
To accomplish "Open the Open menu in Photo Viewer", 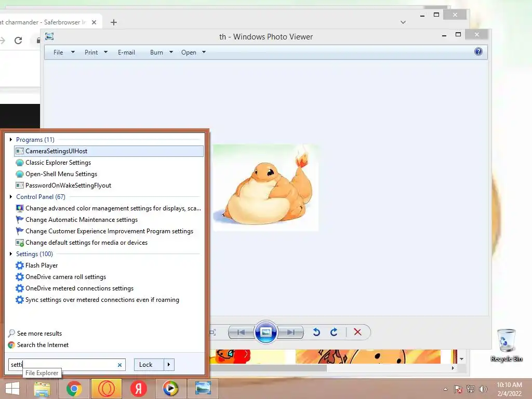I will click(x=193, y=52).
